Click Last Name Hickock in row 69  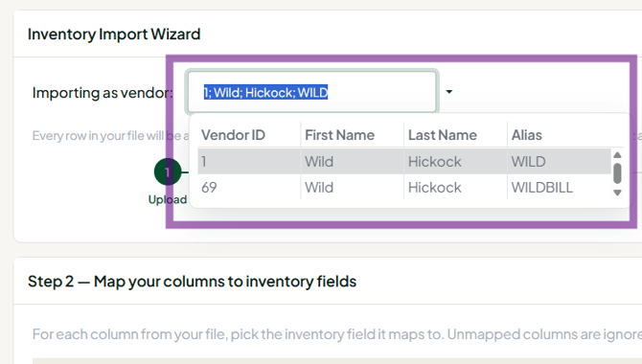434,188
